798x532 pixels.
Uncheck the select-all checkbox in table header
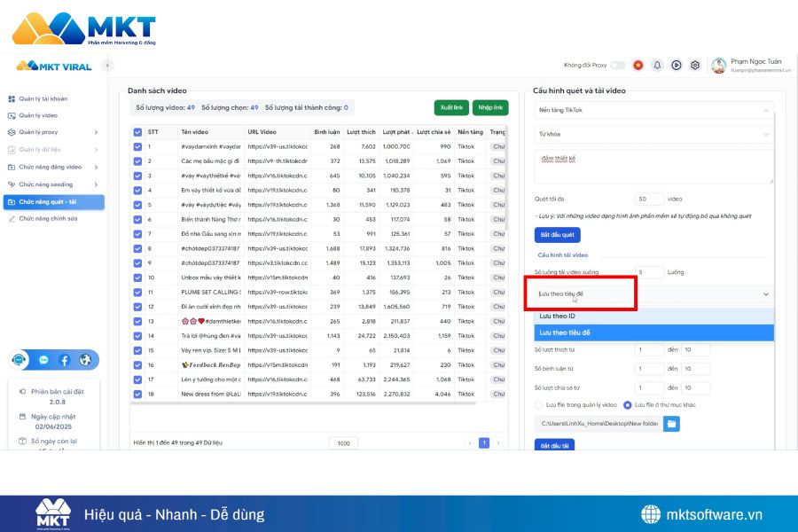[137, 131]
